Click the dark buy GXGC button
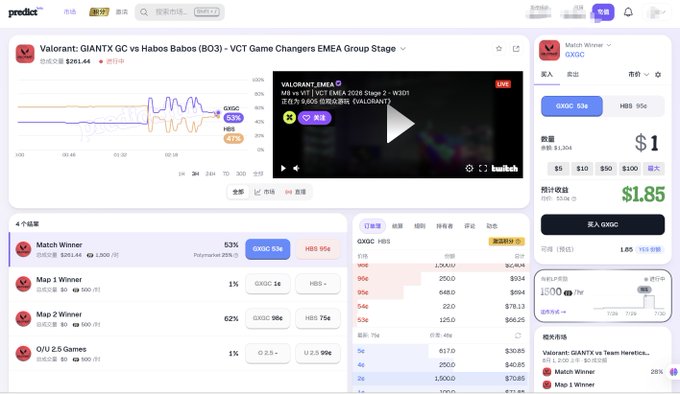680x394 pixels. (x=602, y=225)
